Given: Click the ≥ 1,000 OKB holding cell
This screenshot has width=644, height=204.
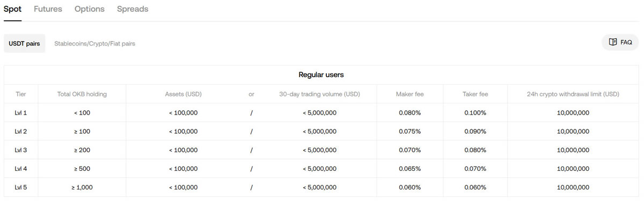Looking at the screenshot, I should click(x=82, y=187).
